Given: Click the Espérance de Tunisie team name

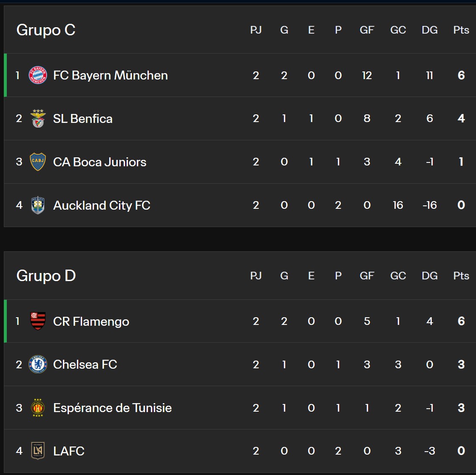Looking at the screenshot, I should [112, 408].
